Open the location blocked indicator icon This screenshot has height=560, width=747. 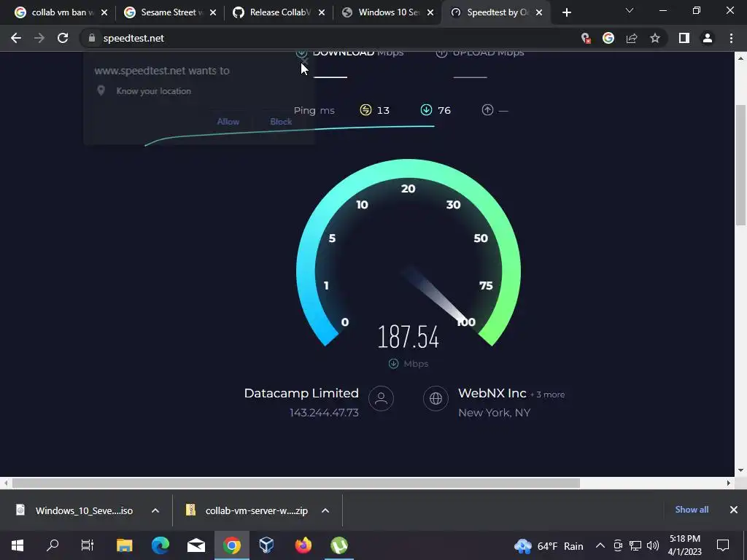tap(586, 38)
